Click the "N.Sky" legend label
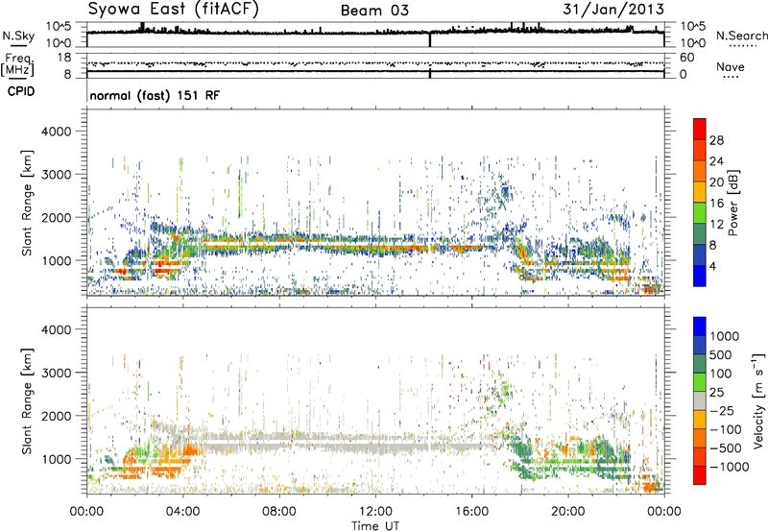 tap(18, 36)
